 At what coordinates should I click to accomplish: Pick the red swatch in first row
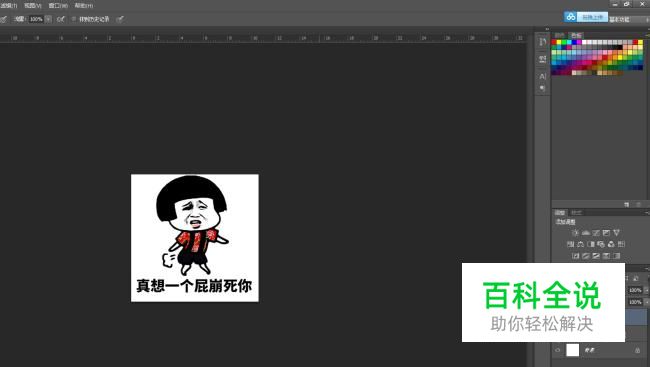(554, 42)
